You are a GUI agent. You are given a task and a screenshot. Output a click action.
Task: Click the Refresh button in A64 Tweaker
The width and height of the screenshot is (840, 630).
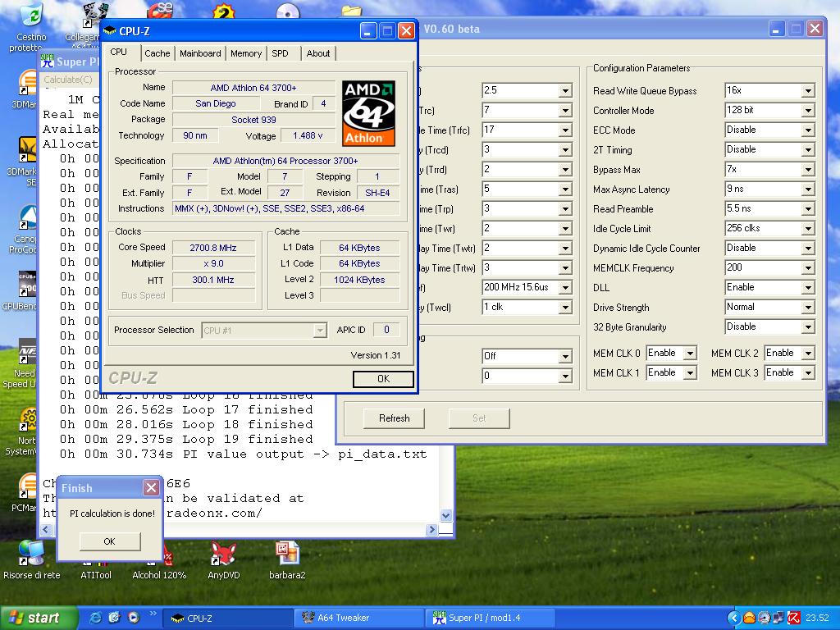(x=394, y=418)
